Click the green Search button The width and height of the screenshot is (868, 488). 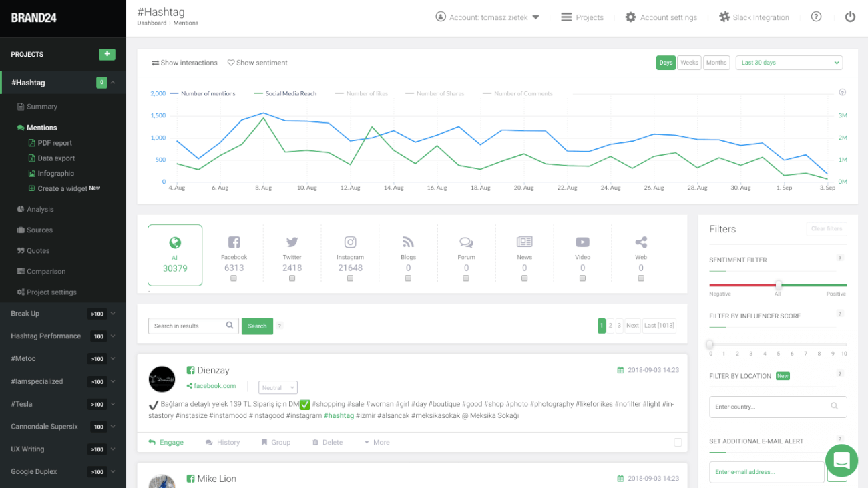pos(257,326)
